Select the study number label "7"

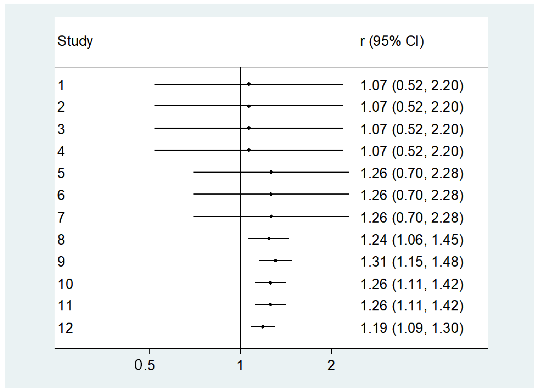[61, 217]
